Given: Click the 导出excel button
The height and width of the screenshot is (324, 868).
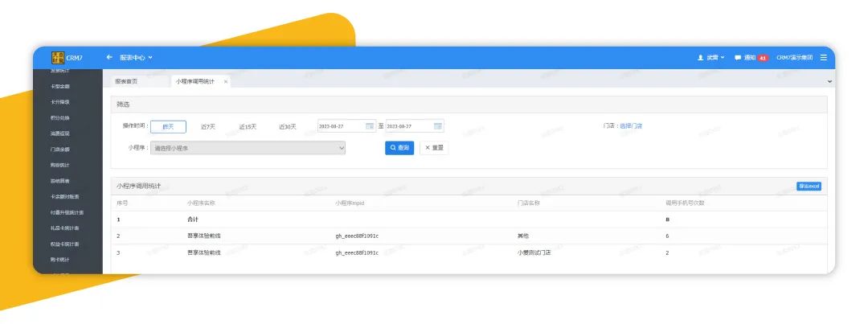Looking at the screenshot, I should pos(809,187).
